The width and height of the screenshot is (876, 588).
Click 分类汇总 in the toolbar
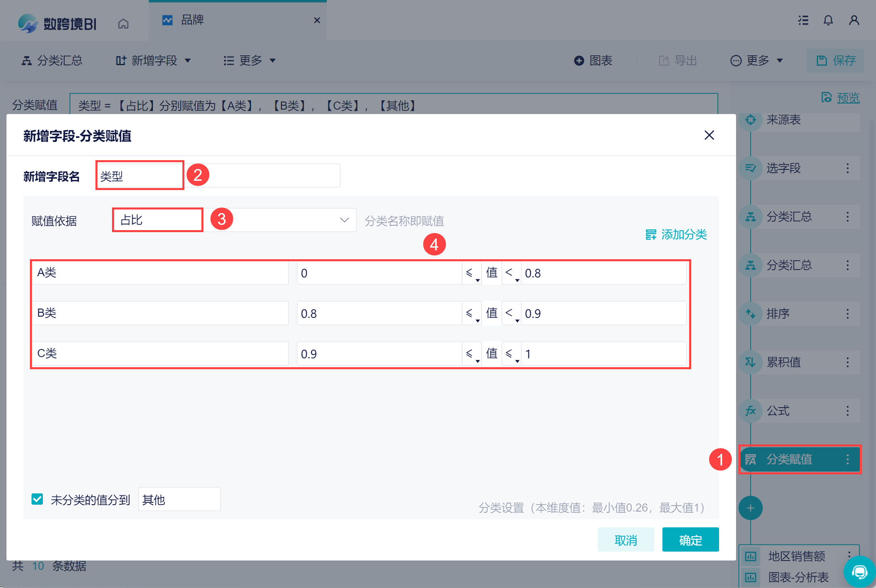point(52,61)
